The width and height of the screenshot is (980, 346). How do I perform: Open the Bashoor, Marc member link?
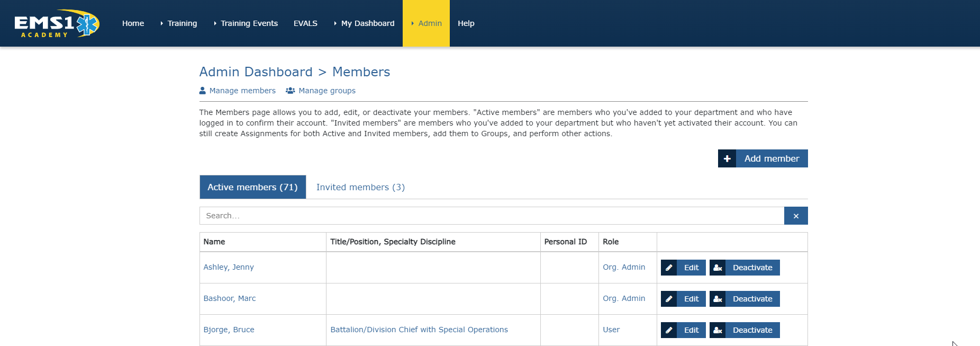tap(230, 298)
